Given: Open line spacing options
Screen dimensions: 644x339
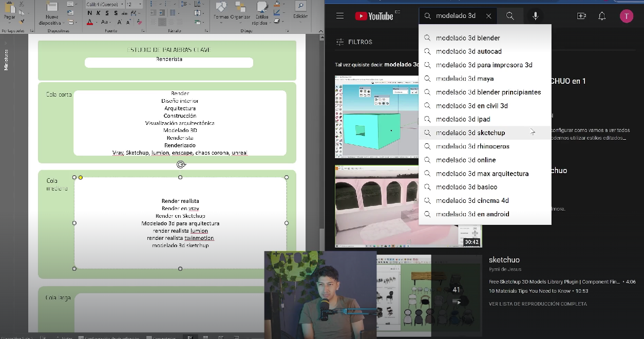Looking at the screenshot, I should (x=185, y=4).
